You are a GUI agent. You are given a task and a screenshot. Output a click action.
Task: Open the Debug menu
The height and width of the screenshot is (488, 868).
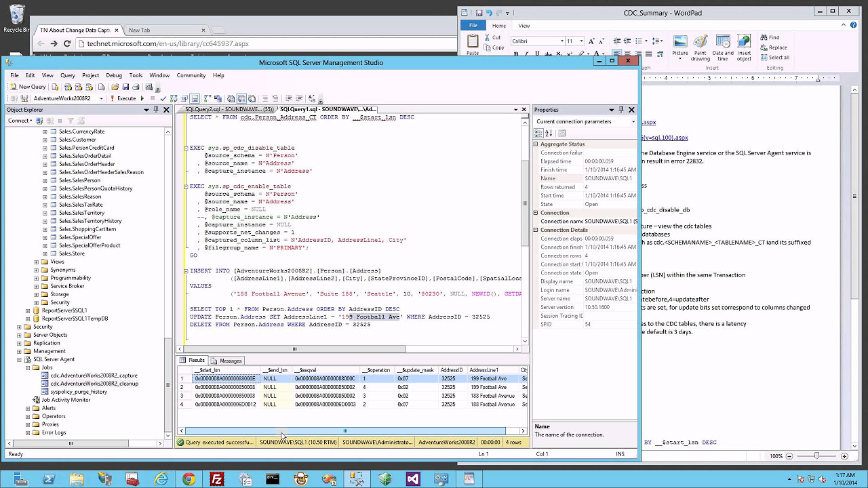(114, 75)
